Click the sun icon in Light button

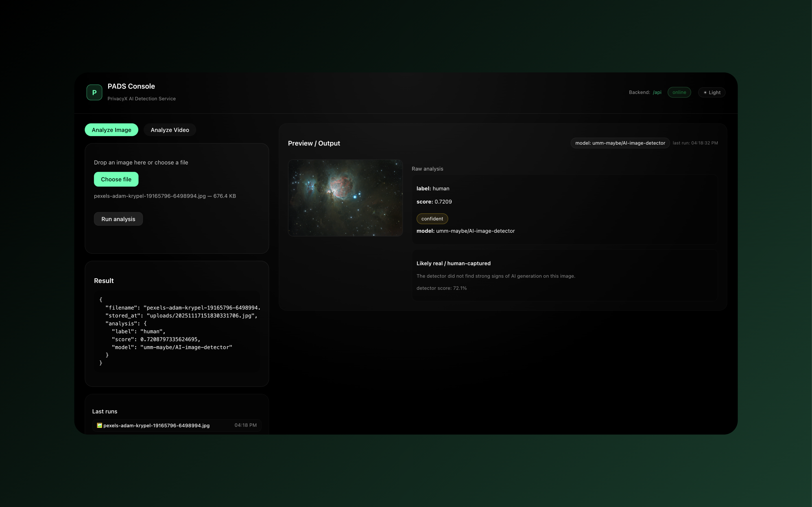(x=705, y=92)
